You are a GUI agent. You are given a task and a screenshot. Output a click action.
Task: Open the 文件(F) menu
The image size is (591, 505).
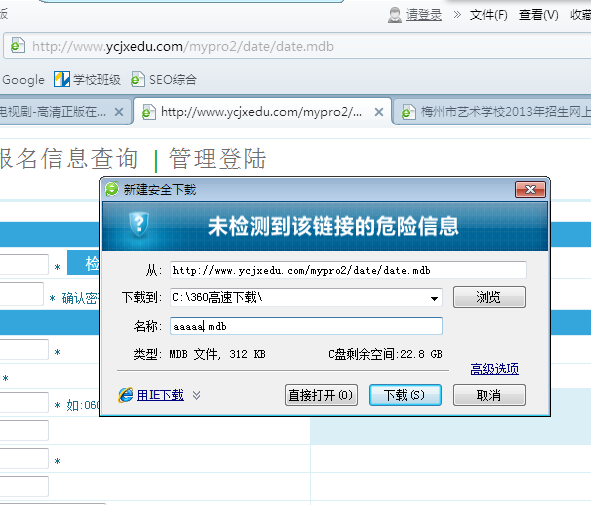[x=488, y=15]
